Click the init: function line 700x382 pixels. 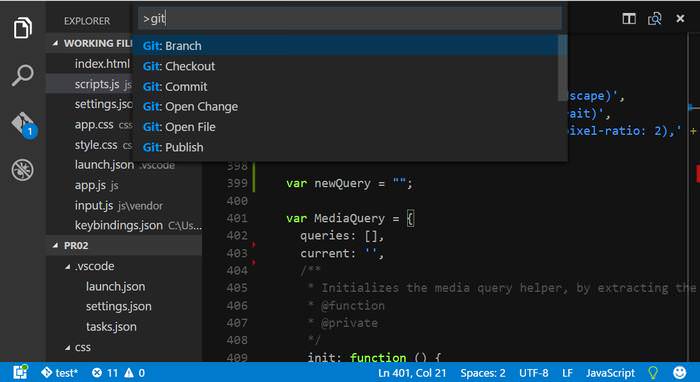(x=374, y=357)
